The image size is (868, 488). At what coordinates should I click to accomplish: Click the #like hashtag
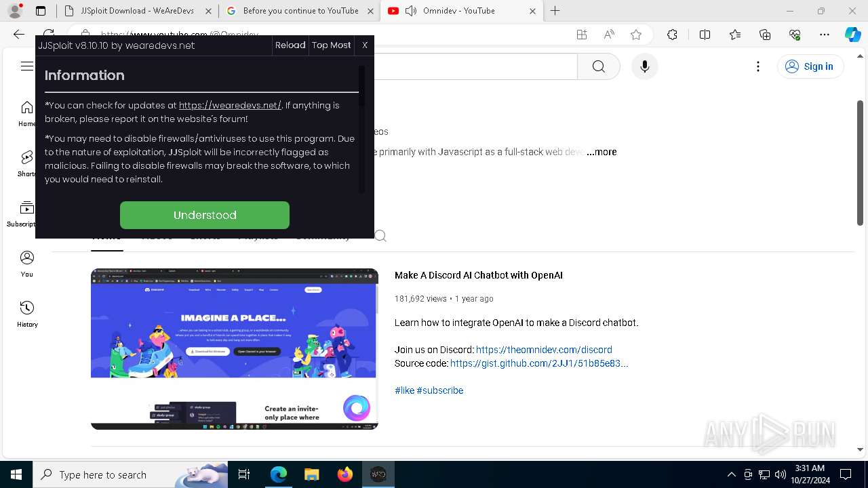click(404, 390)
